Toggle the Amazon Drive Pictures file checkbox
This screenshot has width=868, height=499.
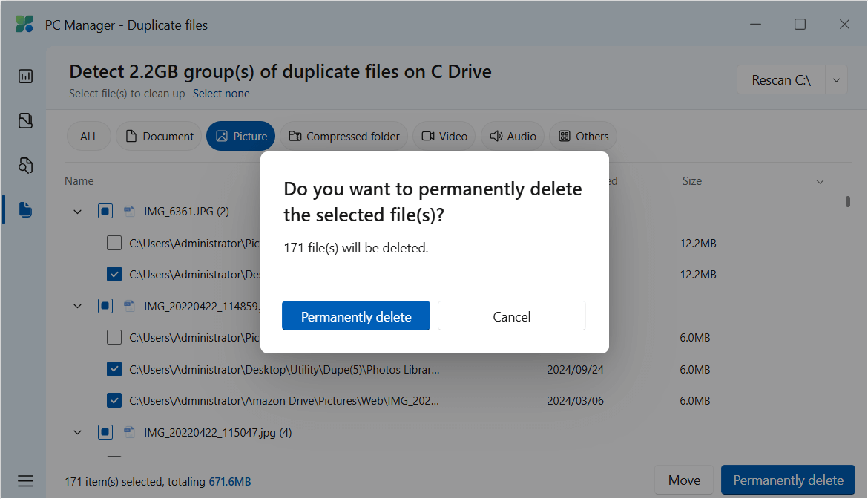[114, 400]
